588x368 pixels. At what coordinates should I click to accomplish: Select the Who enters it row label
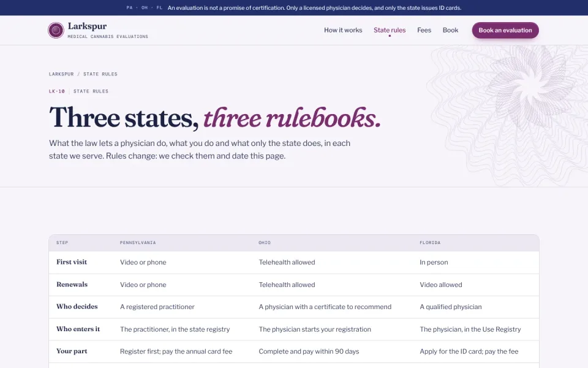click(x=78, y=329)
